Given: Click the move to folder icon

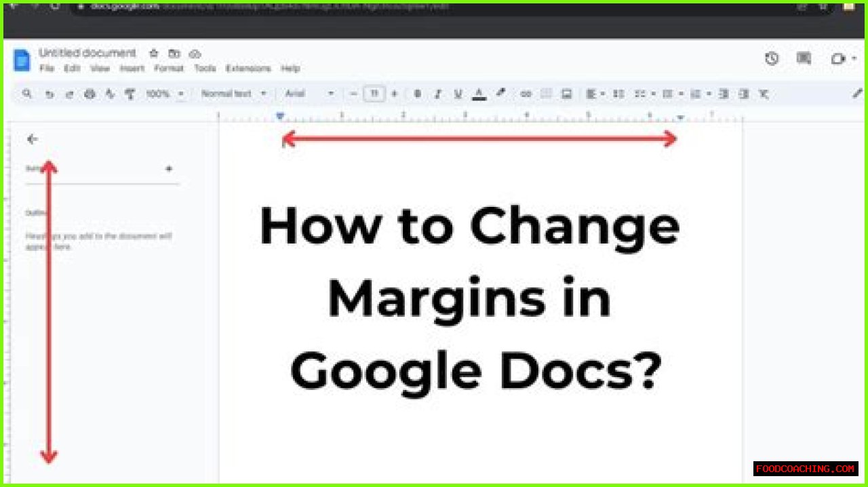Looking at the screenshot, I should click(174, 53).
